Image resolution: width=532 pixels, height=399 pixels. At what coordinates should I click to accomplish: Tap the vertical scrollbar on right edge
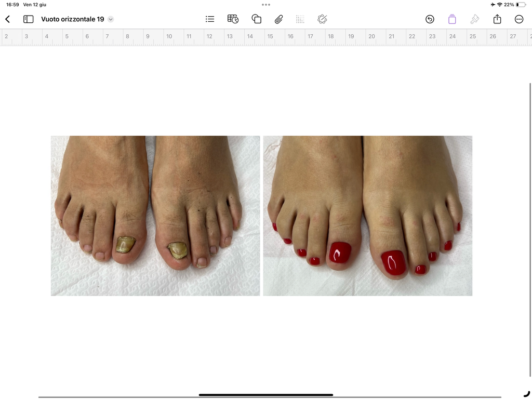tap(530, 230)
